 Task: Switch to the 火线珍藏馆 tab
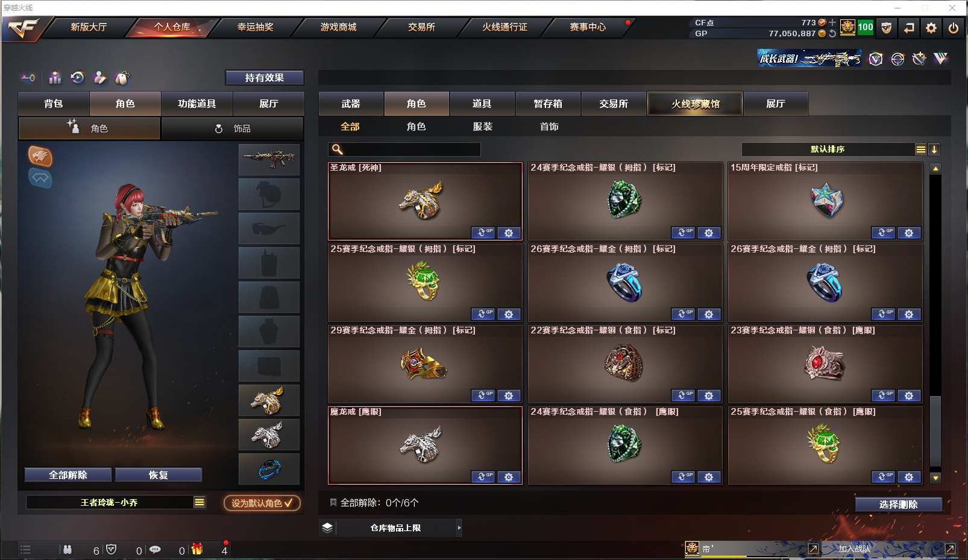coord(695,104)
